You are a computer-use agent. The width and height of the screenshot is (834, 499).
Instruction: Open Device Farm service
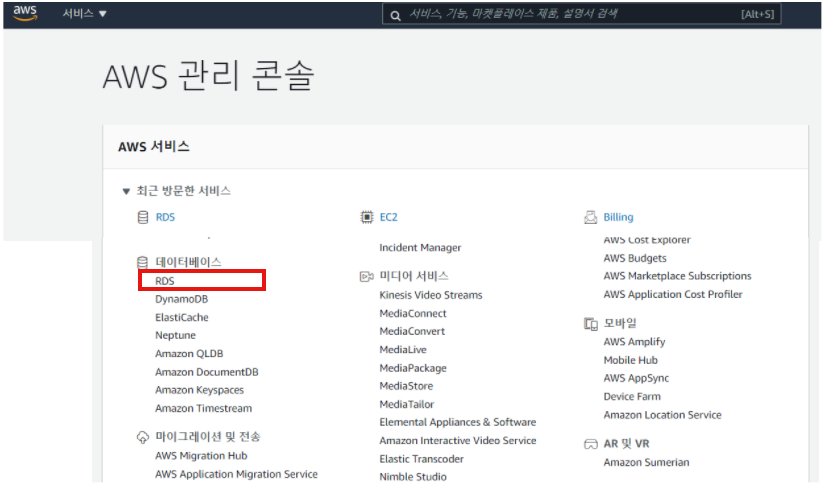pyautogui.click(x=632, y=396)
